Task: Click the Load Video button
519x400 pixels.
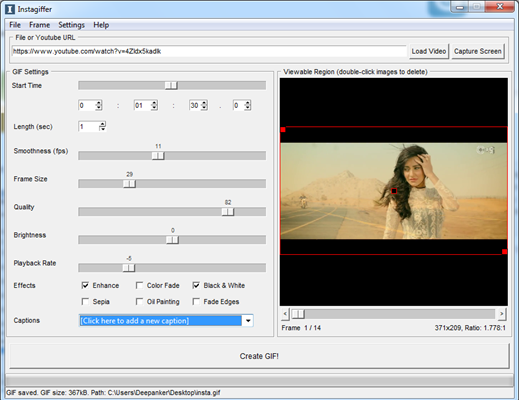Action: coord(429,51)
